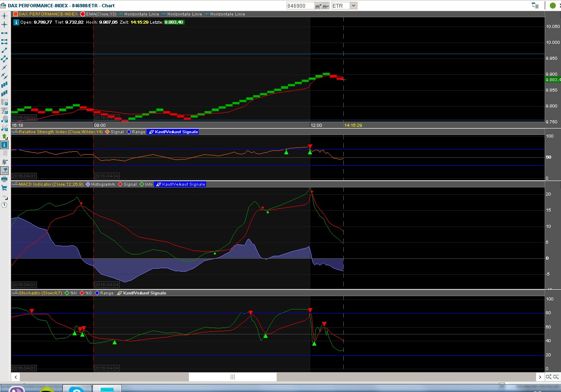Click the clock icon in left toolbar

(5, 205)
